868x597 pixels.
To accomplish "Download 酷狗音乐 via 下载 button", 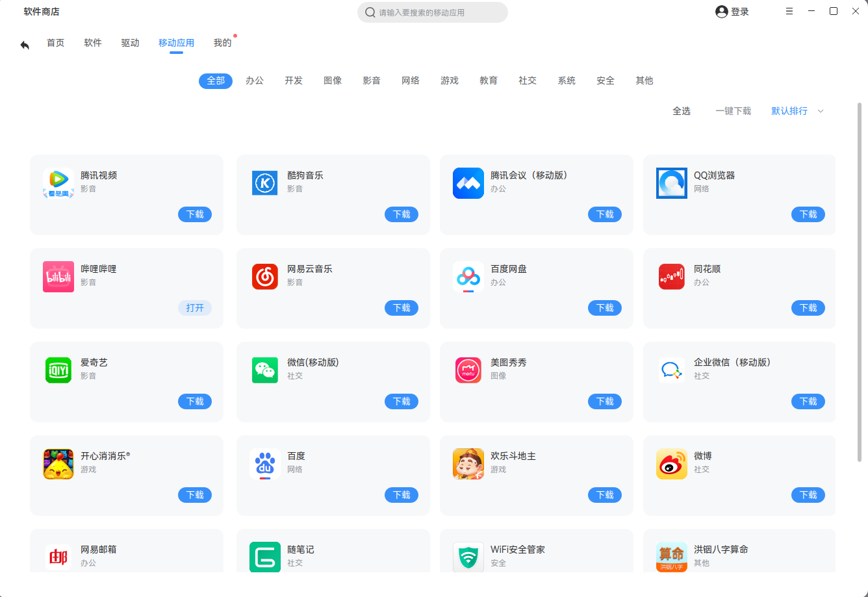I will (402, 214).
